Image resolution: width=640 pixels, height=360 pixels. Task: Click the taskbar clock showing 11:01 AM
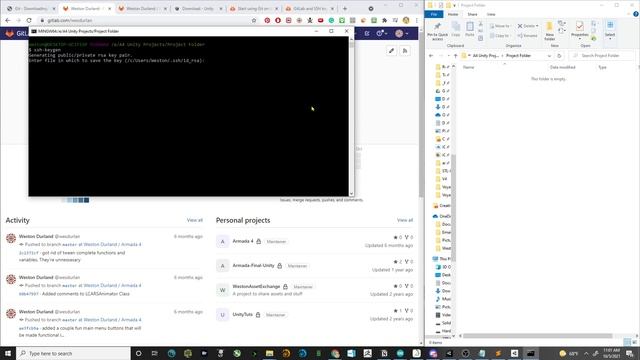(x=611, y=353)
